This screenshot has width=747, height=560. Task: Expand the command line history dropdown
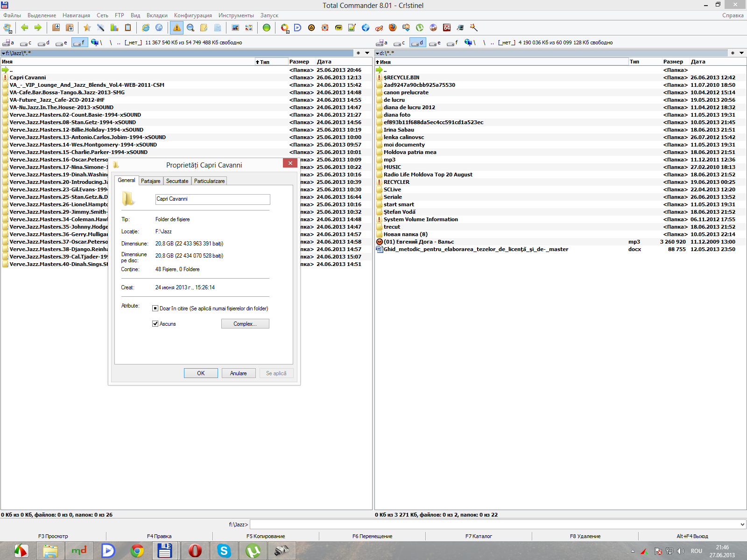click(x=742, y=525)
